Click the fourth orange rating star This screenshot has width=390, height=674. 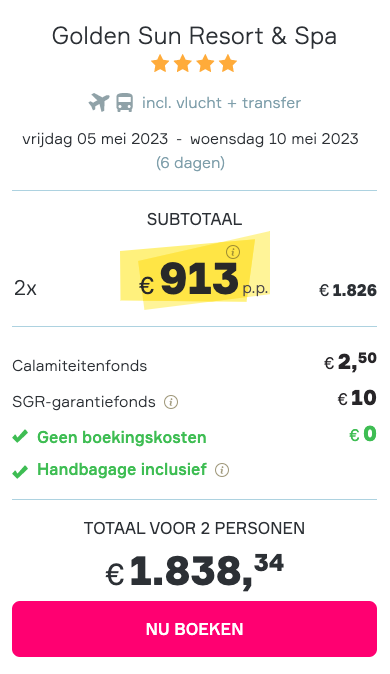click(x=228, y=64)
